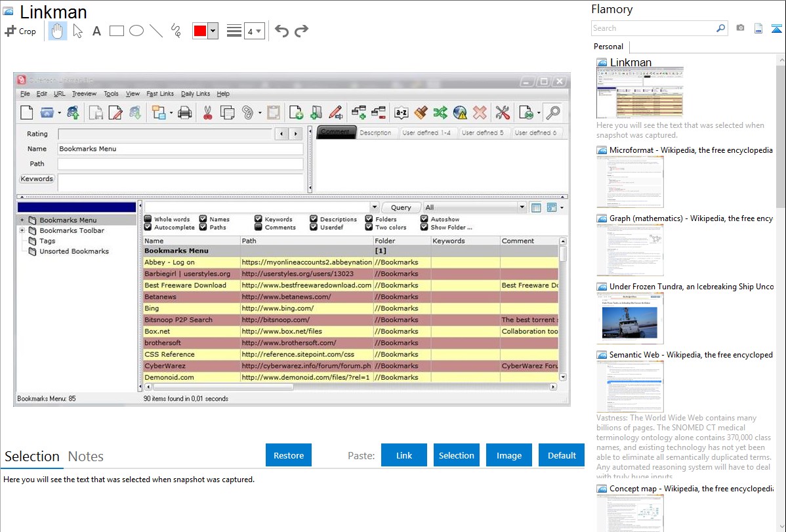Open the Treeview menu in Linkman

tap(84, 94)
